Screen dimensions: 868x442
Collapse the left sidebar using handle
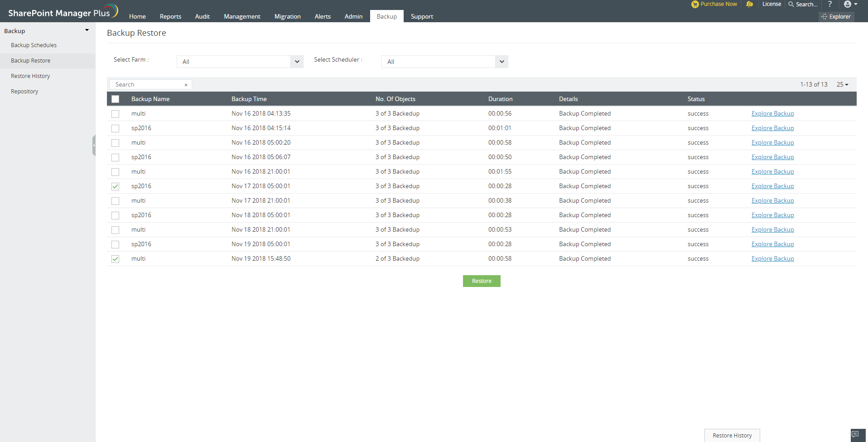tap(94, 146)
